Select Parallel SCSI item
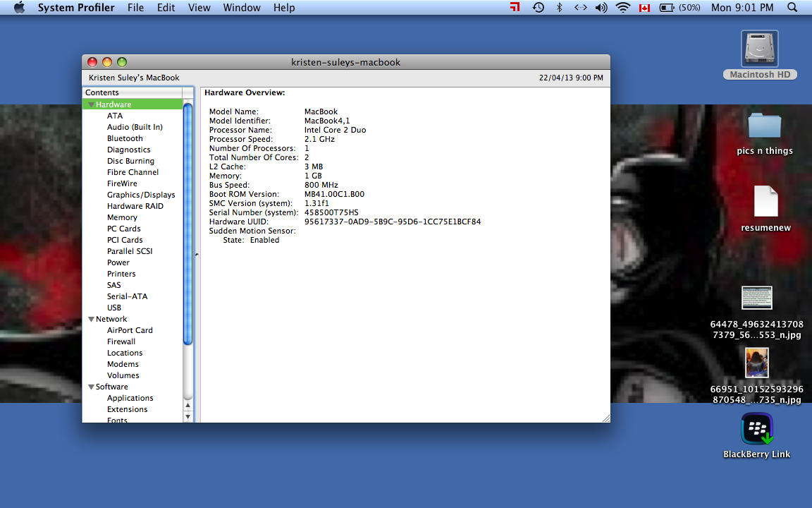The image size is (812, 508). 130,251
